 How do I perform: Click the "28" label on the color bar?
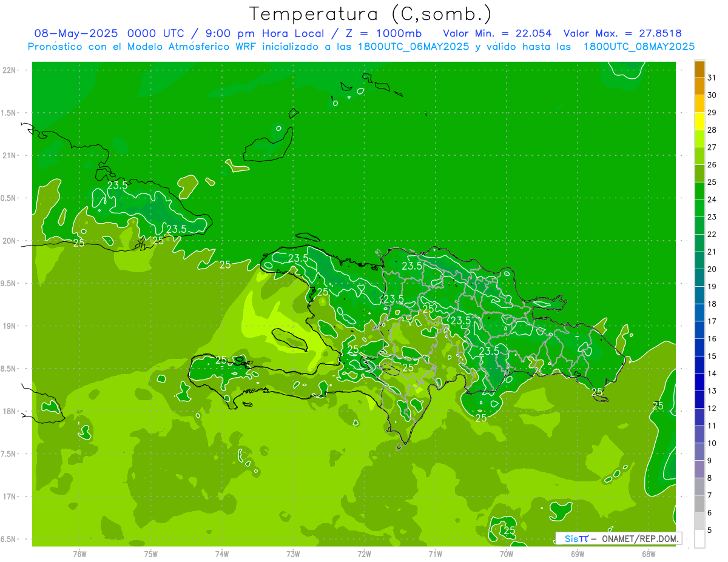712,130
